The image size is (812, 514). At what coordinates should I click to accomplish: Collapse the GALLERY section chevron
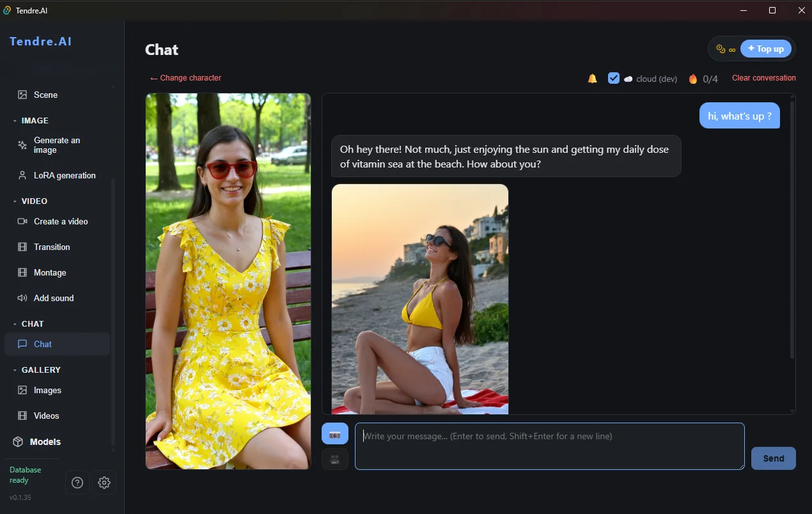tap(15, 370)
